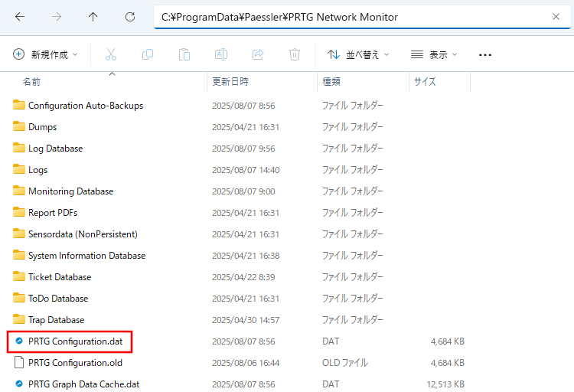Image resolution: width=574 pixels, height=392 pixels.
Task: Click the date 2025/08/07 14:40
Action: click(x=246, y=170)
